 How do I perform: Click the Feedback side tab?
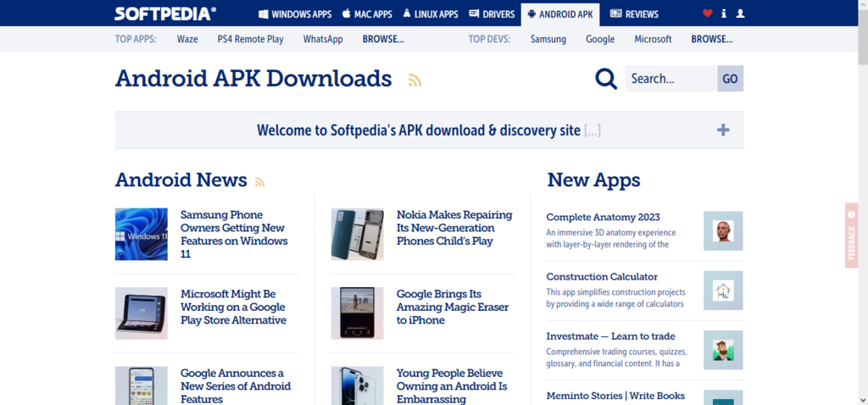[x=851, y=236]
